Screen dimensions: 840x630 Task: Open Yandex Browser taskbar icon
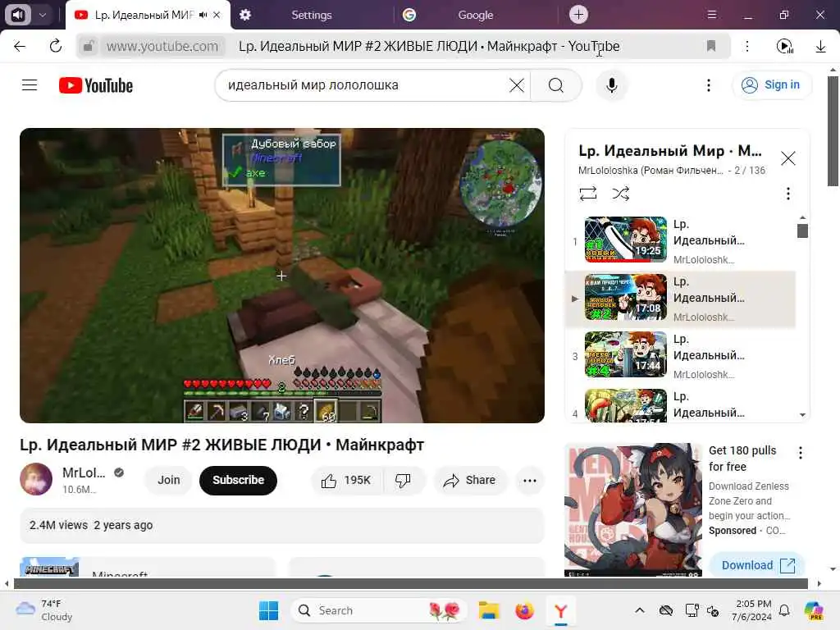coord(560,610)
